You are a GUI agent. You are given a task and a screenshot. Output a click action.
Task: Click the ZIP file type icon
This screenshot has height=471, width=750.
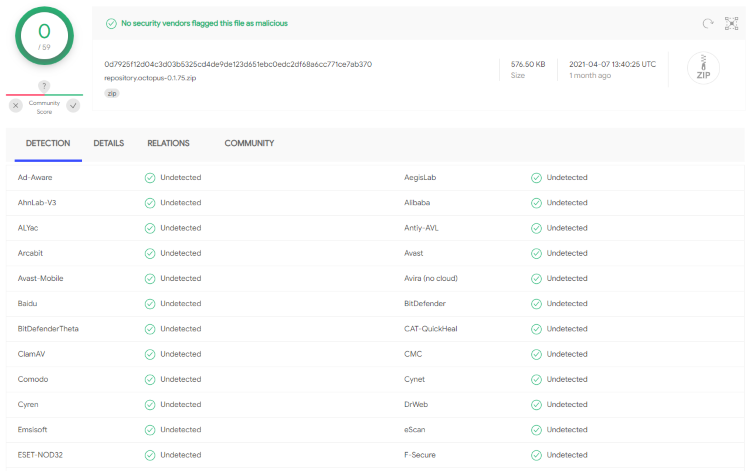point(703,69)
